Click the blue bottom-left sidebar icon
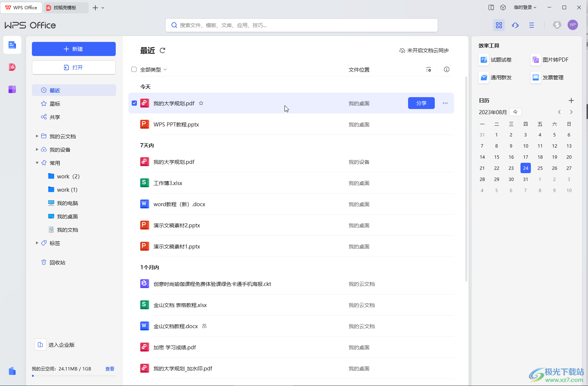588x386 pixels. pyautogui.click(x=12, y=371)
